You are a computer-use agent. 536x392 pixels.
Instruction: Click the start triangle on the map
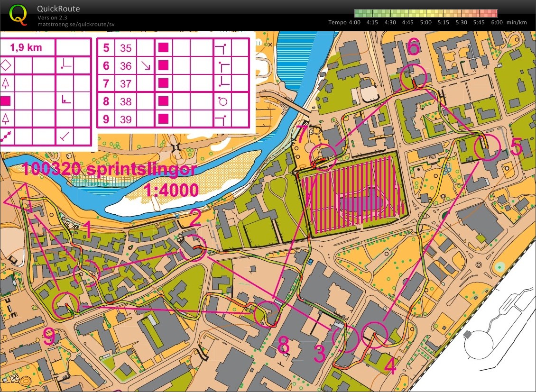pos(19,198)
